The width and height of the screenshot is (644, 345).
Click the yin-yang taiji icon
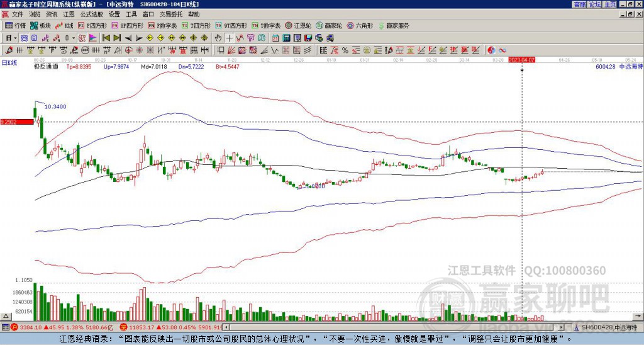[x=491, y=50]
